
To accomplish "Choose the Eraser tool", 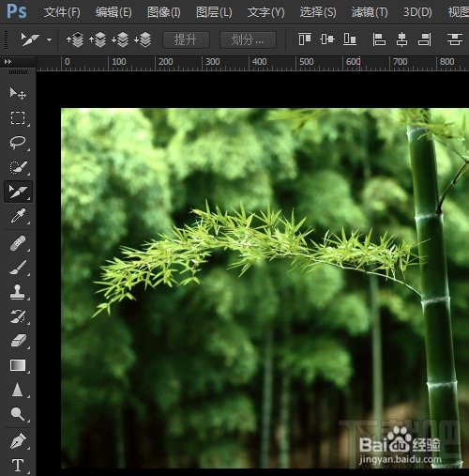I will click(18, 341).
